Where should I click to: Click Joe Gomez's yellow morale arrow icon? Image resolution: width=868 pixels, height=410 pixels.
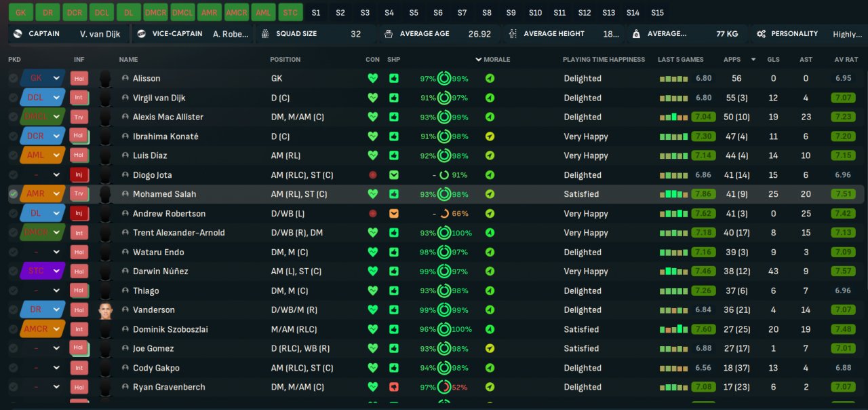coord(490,348)
